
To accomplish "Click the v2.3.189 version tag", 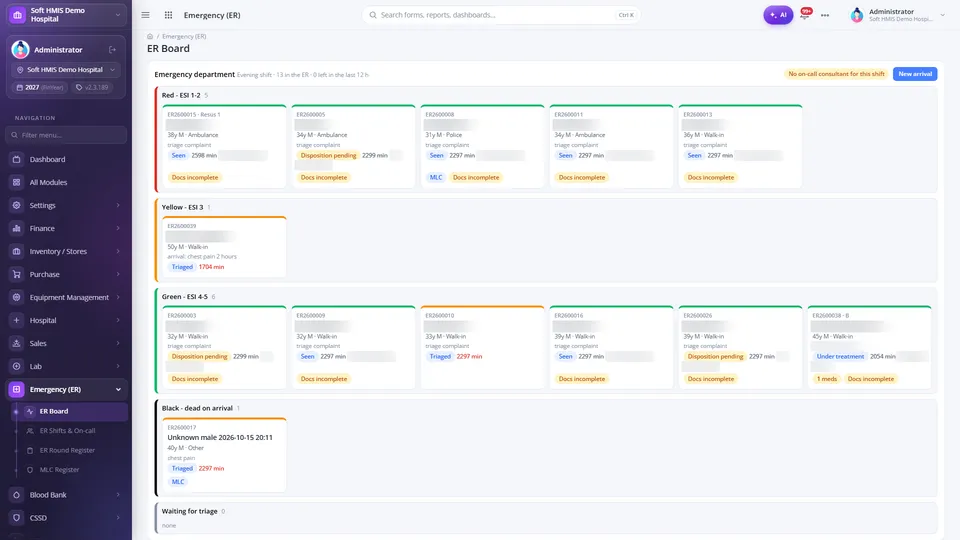I will [x=92, y=88].
